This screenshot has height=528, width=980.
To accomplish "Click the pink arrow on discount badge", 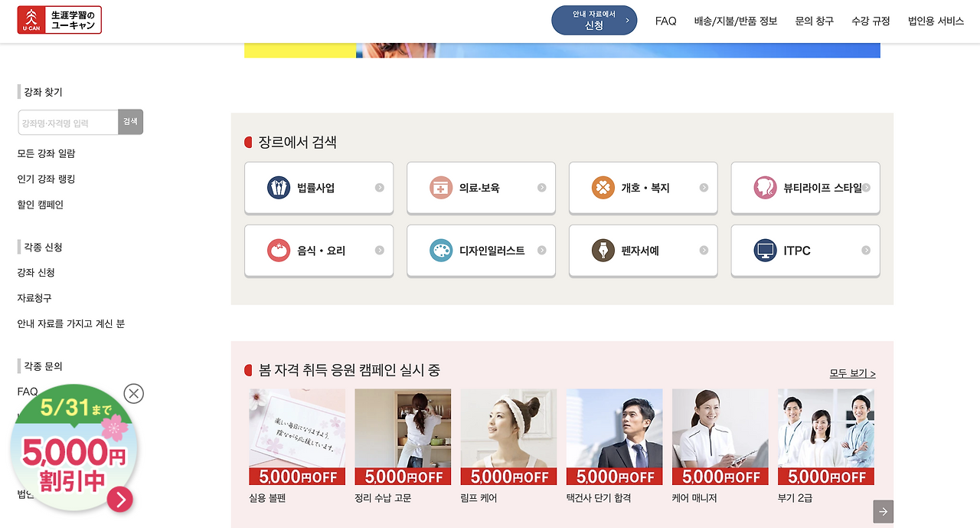I will (120, 500).
